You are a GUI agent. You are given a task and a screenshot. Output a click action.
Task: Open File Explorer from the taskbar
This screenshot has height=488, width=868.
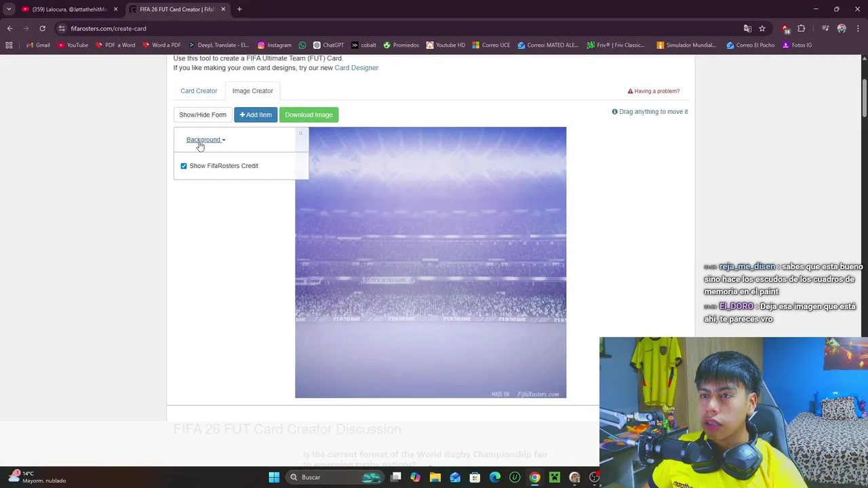click(x=435, y=477)
